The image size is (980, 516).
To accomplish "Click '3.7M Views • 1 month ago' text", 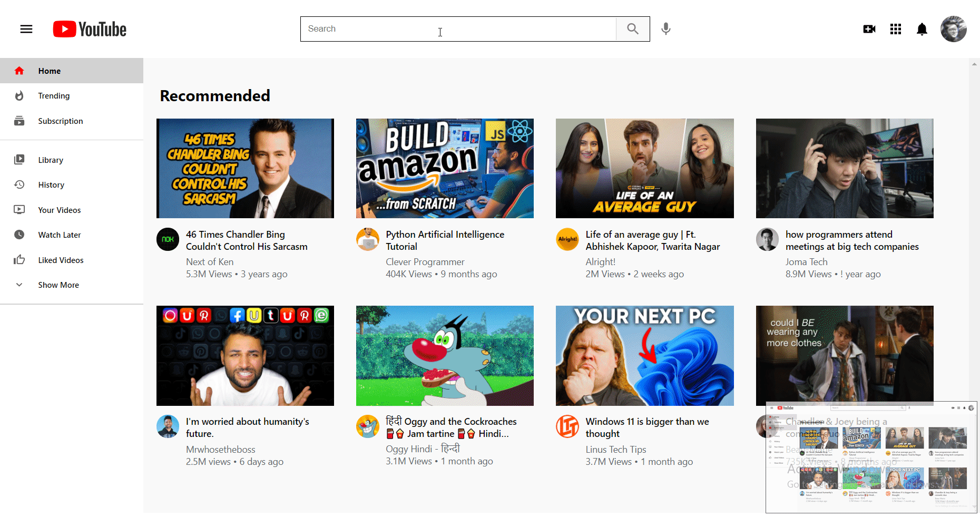I will point(639,462).
